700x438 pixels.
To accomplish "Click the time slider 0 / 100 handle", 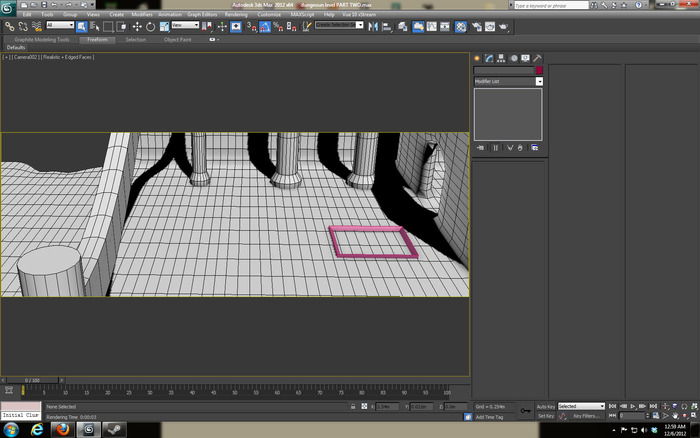I will [33, 380].
